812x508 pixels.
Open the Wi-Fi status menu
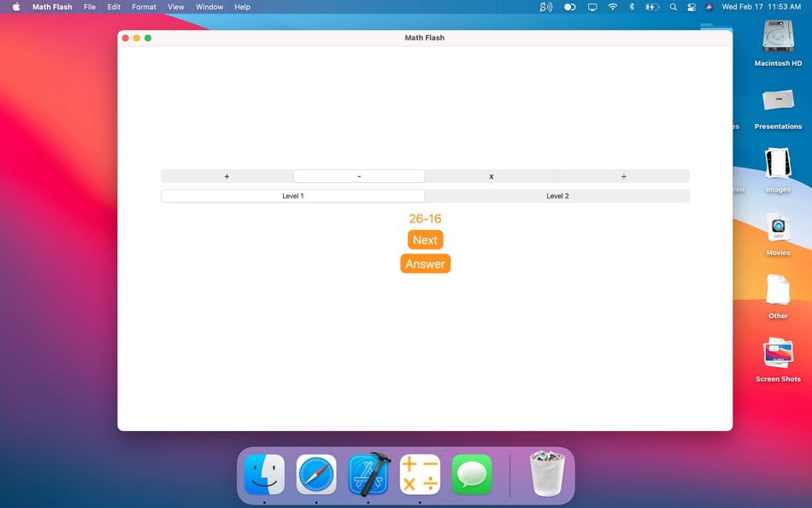coord(613,7)
